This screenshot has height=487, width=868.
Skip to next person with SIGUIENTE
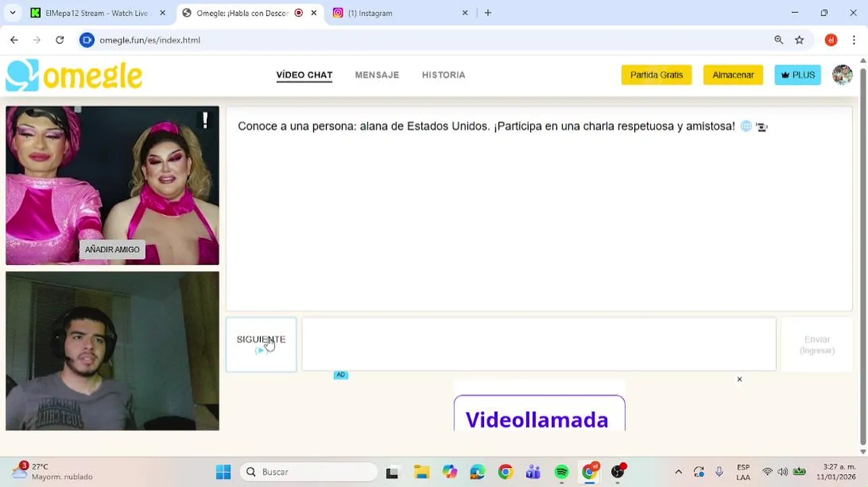(261, 344)
